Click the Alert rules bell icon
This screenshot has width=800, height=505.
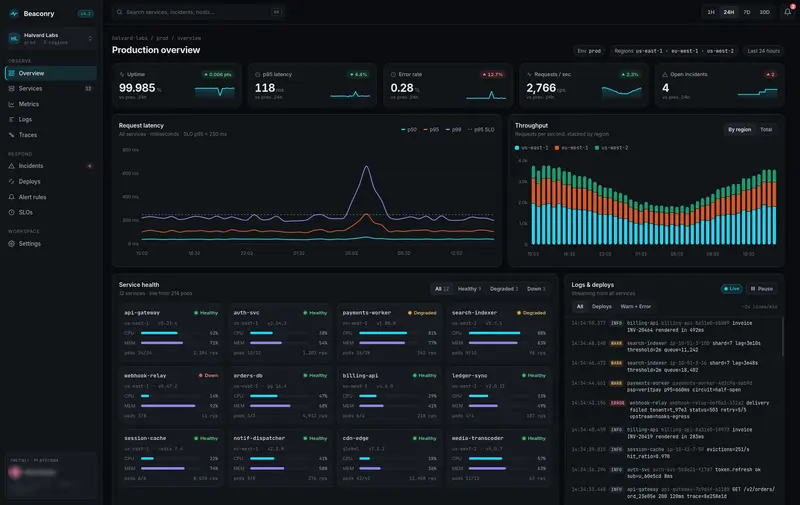click(x=12, y=197)
